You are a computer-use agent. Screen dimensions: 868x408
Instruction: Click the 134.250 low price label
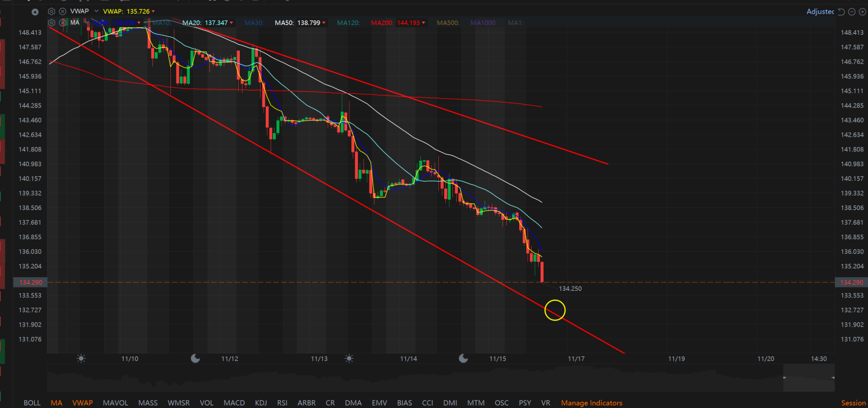570,289
